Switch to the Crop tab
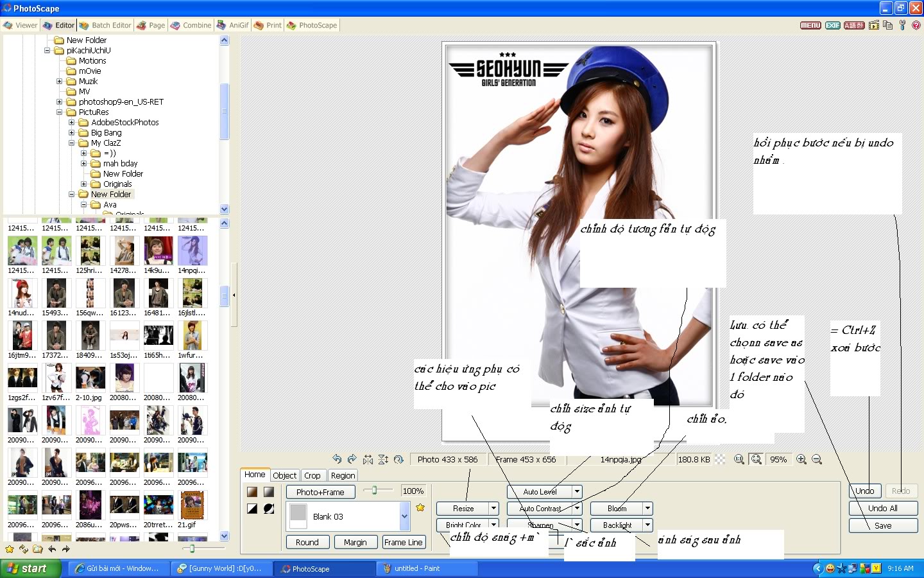The width and height of the screenshot is (924, 578). (312, 475)
